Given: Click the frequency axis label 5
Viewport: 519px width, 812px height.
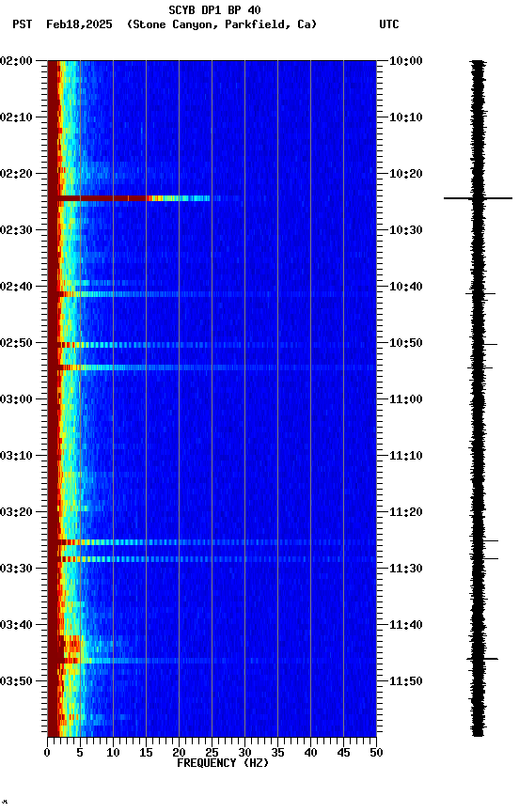Looking at the screenshot, I should 80,753.
